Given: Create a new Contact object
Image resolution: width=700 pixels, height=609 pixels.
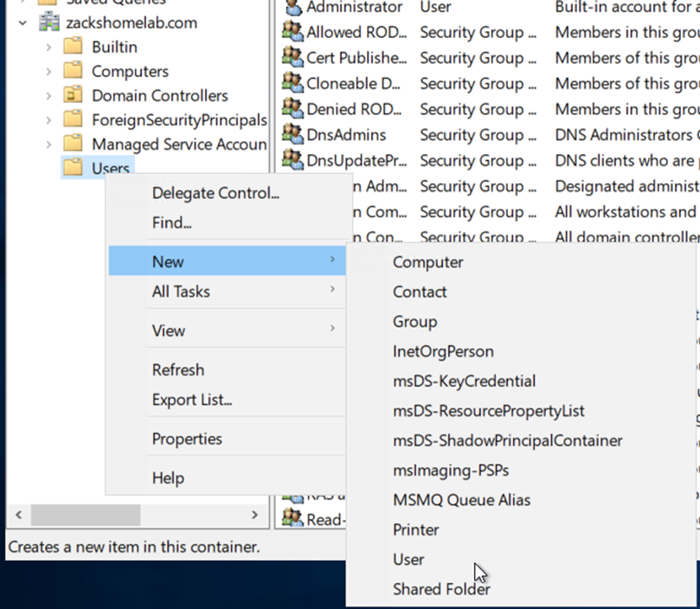Looking at the screenshot, I should click(x=521, y=292).
